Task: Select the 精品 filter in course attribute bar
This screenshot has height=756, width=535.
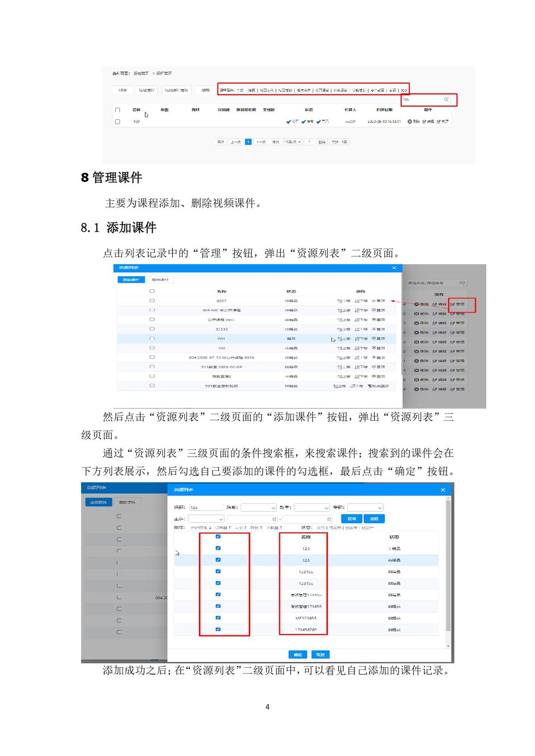Action: coord(252,90)
